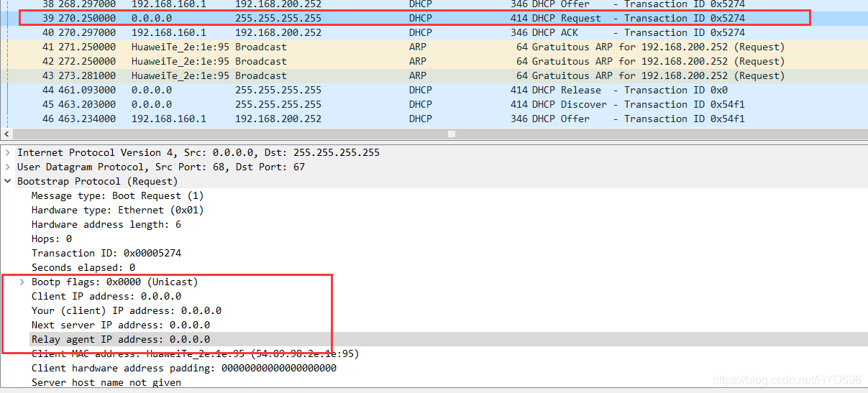Click time 270.297000 in packet 40
The image size is (868, 393).
[x=87, y=32]
